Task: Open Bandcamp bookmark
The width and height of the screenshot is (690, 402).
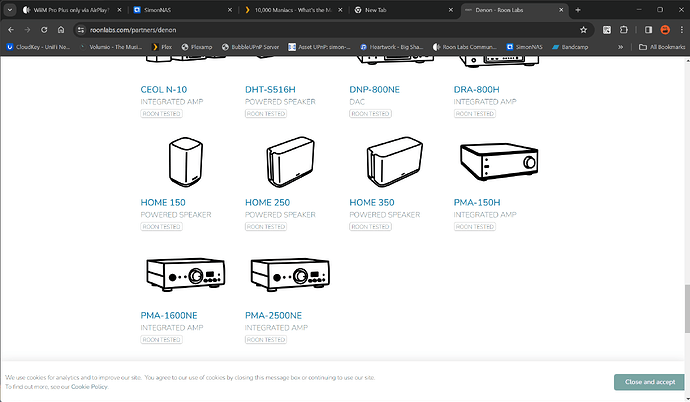Action: pos(570,47)
